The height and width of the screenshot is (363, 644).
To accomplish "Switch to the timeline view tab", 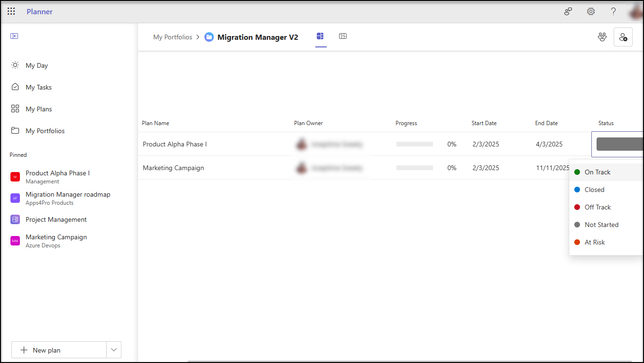I will pyautogui.click(x=343, y=36).
